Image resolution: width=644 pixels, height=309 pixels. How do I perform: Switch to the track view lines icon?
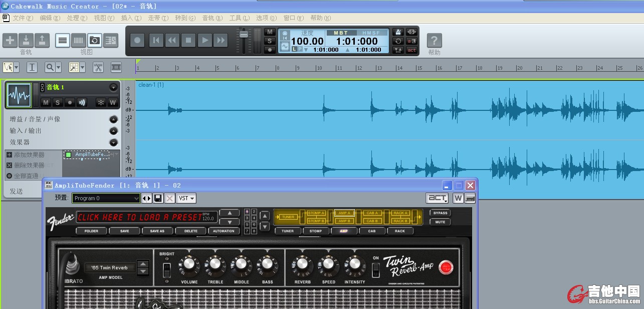pos(63,40)
